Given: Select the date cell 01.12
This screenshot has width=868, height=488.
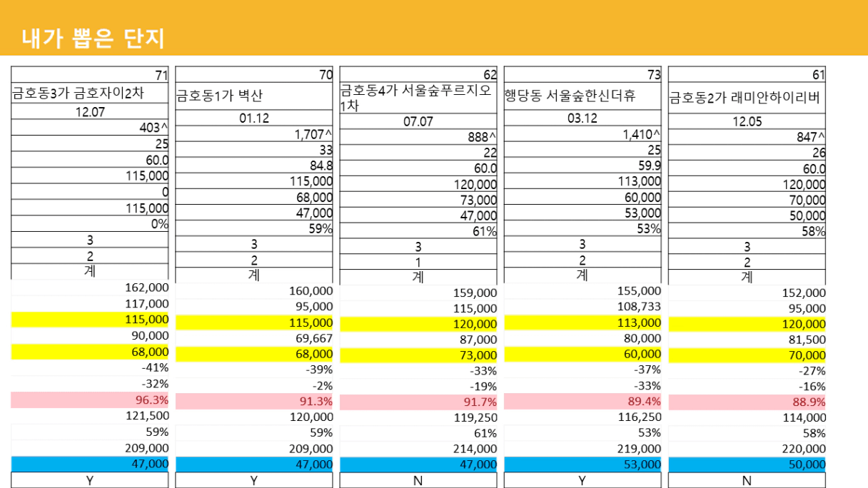Looking at the screenshot, I should (254, 118).
